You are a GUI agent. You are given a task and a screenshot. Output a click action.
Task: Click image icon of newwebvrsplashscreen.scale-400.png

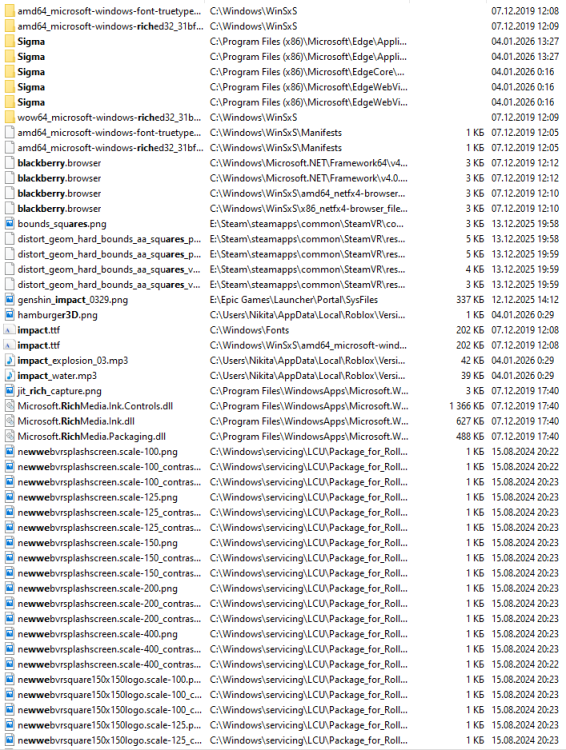click(x=9, y=634)
